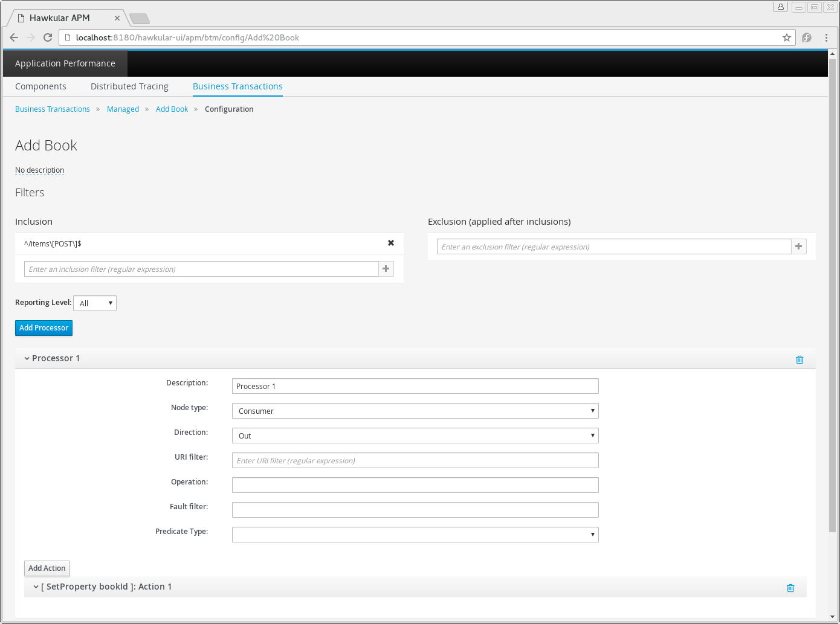Click into the URI filter field
This screenshot has width=840, height=624.
pyautogui.click(x=415, y=460)
